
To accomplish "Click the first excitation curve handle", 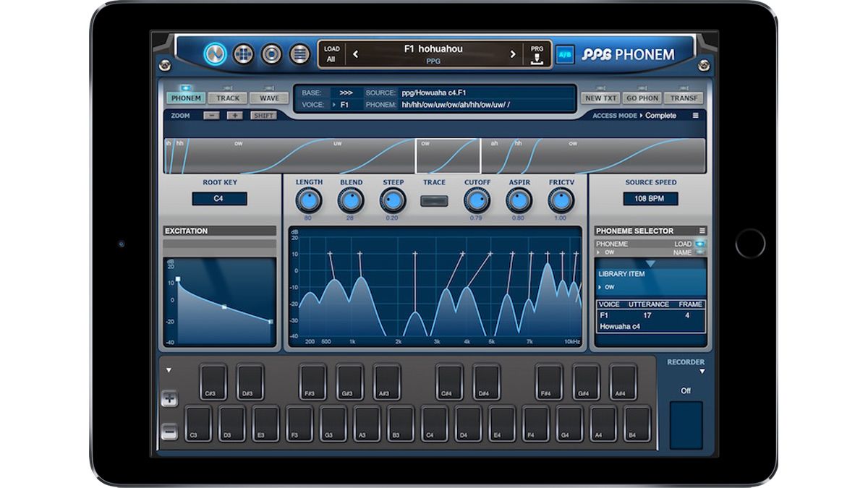I will (178, 279).
